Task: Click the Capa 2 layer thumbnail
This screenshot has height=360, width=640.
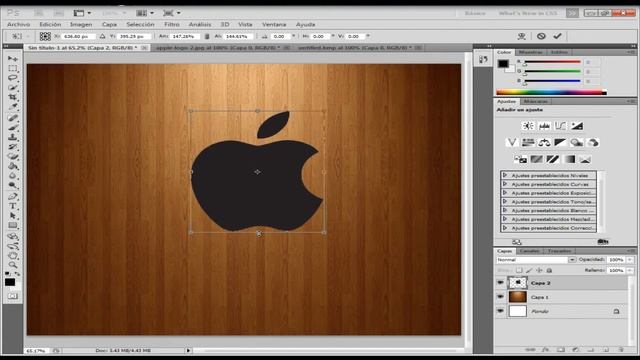Action: pyautogui.click(x=518, y=282)
